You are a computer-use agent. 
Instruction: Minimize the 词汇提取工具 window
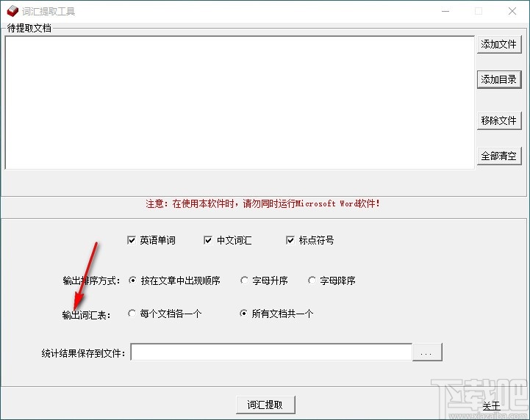445,11
